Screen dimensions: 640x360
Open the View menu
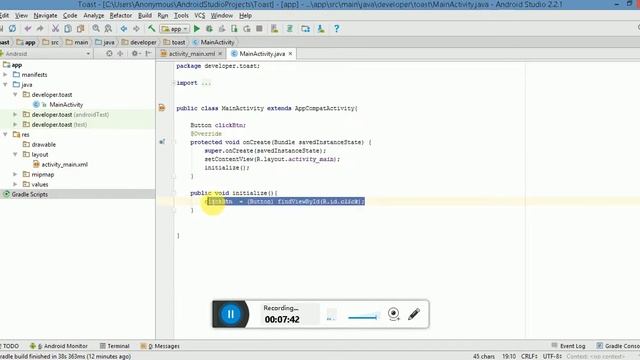click(x=21, y=16)
